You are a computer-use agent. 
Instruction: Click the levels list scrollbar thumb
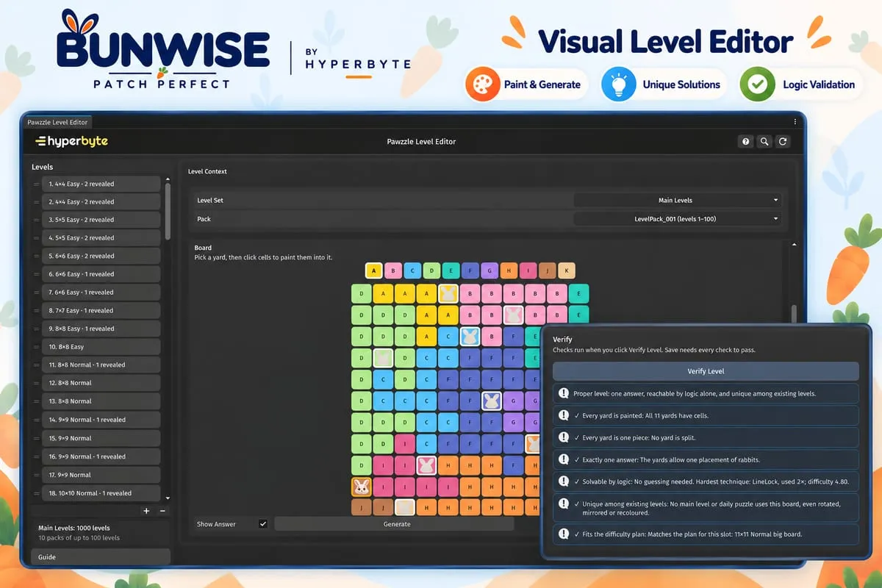point(168,211)
